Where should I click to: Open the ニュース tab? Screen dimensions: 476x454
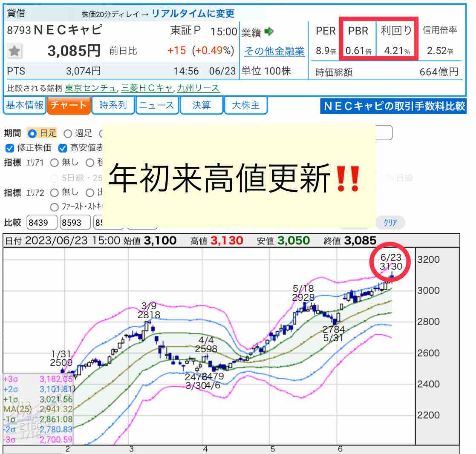tap(157, 105)
